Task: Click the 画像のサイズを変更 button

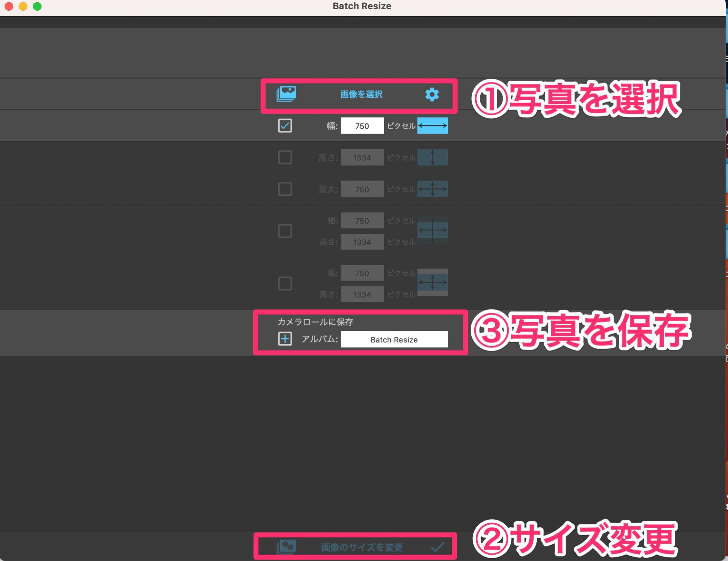Action: coord(362,547)
